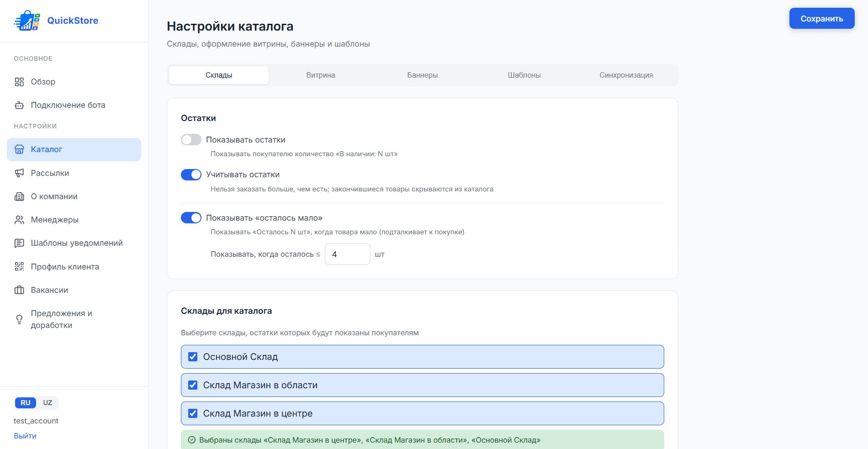The width and height of the screenshot is (868, 449).
Task: Click the Выйти logout link
Action: click(25, 436)
